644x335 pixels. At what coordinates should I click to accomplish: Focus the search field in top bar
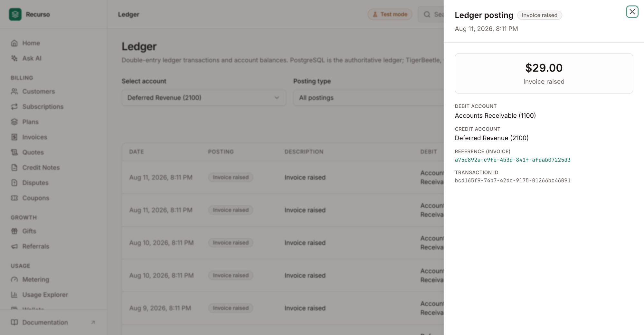[x=431, y=15]
